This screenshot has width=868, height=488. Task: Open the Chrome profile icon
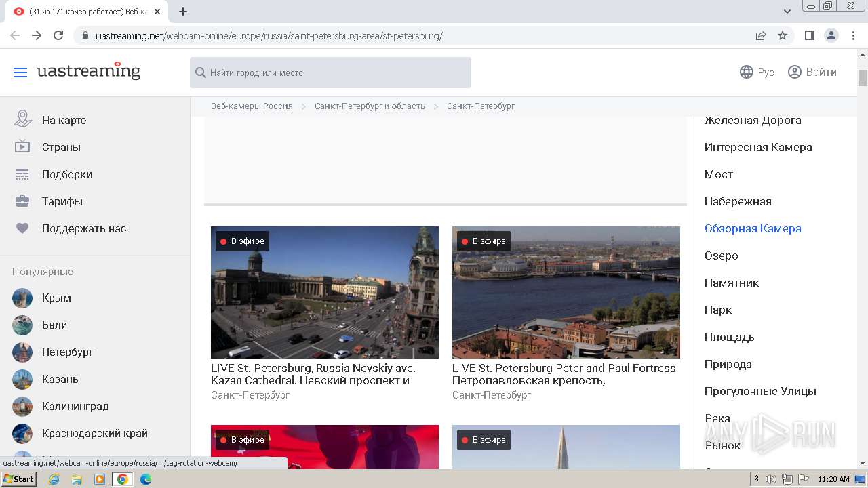[831, 35]
